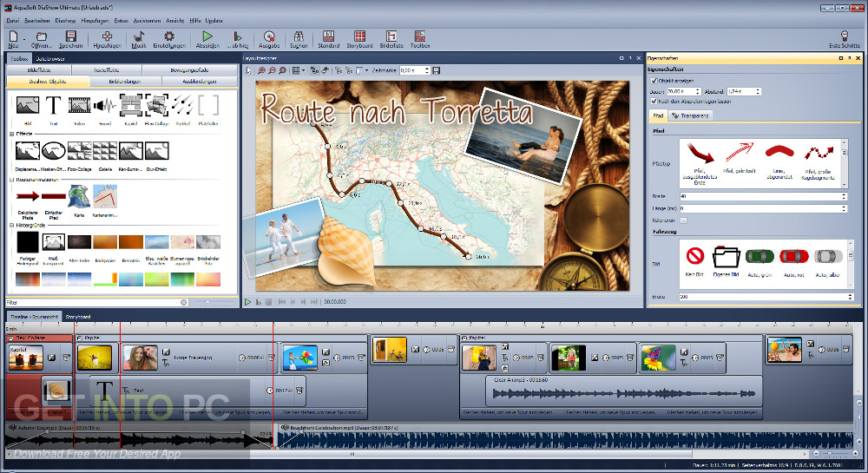Click the green Abspielen play icon
868x473 pixels.
point(207,36)
